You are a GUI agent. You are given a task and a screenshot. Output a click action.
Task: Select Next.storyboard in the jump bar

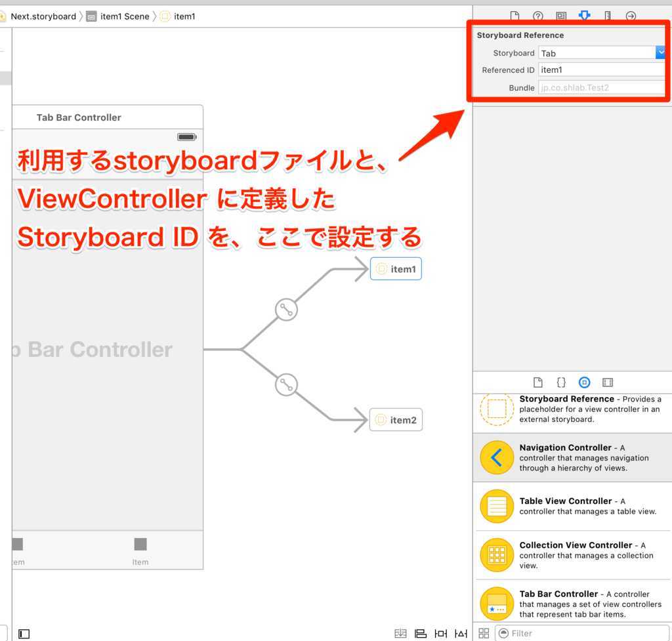tap(43, 16)
